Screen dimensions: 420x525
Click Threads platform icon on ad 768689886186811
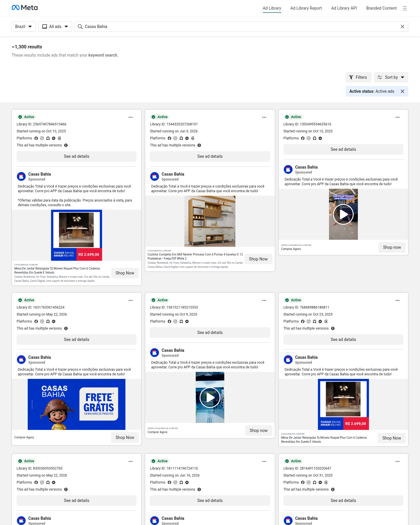[326, 321]
